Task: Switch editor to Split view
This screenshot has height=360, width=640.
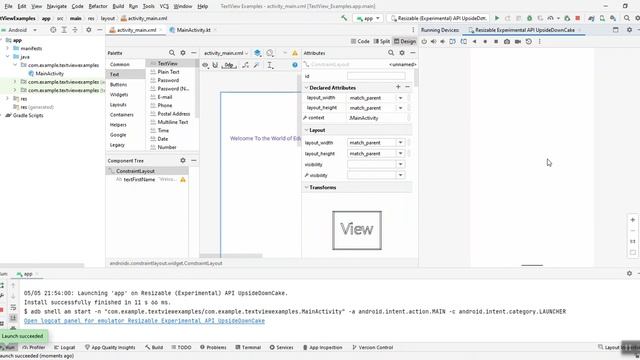Action: [x=382, y=41]
